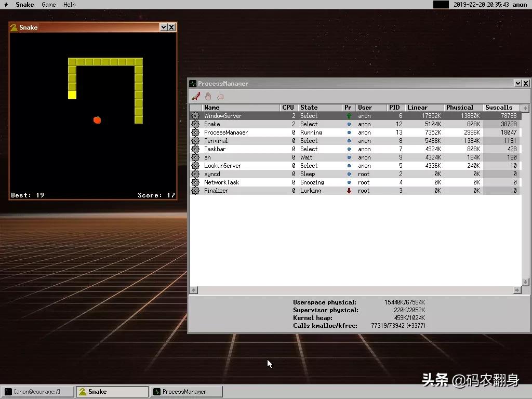Click the horizontal scrollbar right arrow
The height and width of the screenshot is (399, 532).
tap(517, 290)
